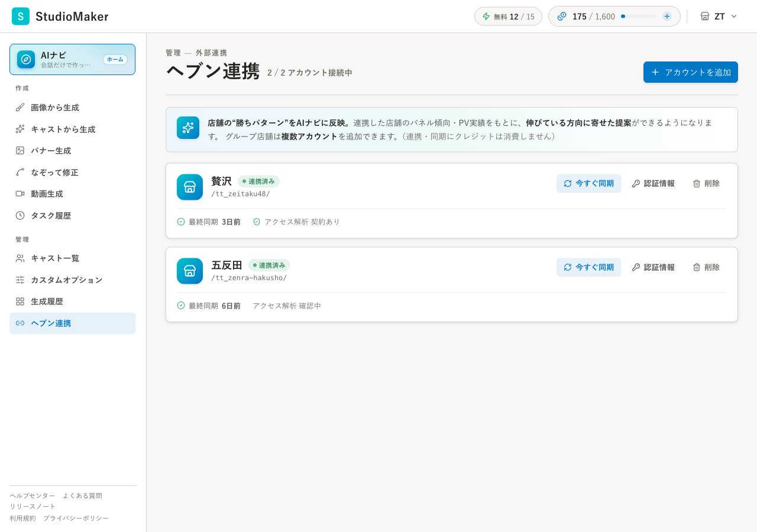Sync 贅沢 account with 今すぐ同期
Image resolution: width=757 pixels, height=532 pixels.
pos(588,183)
